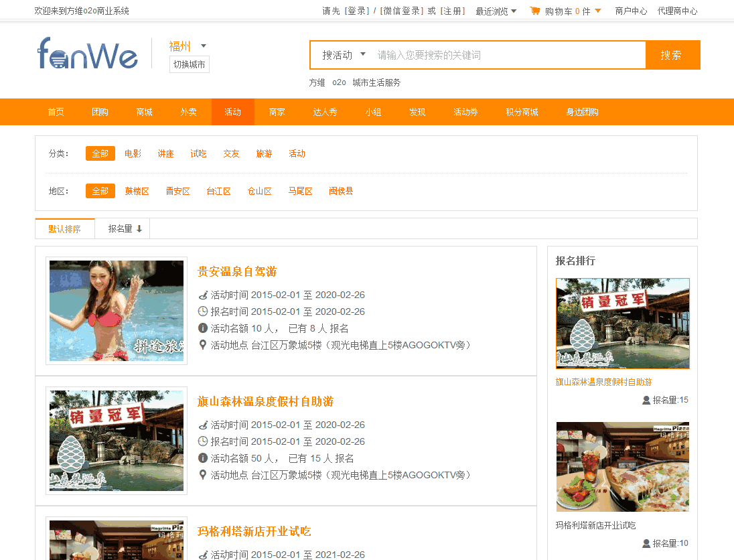Select the 全部 category filter
This screenshot has height=560, width=734.
(100, 153)
